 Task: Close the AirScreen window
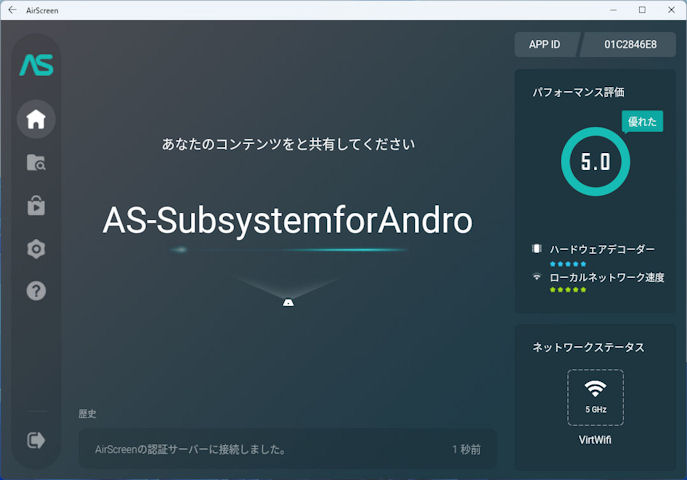671,10
